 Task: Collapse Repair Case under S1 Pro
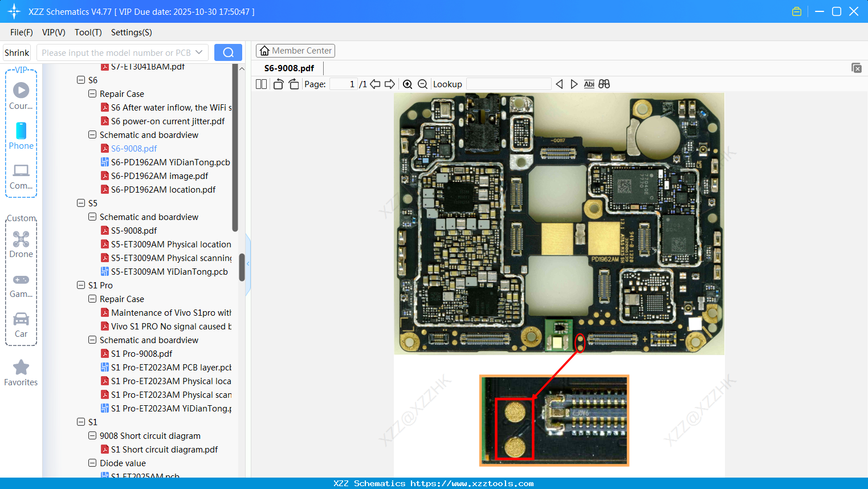(x=92, y=299)
